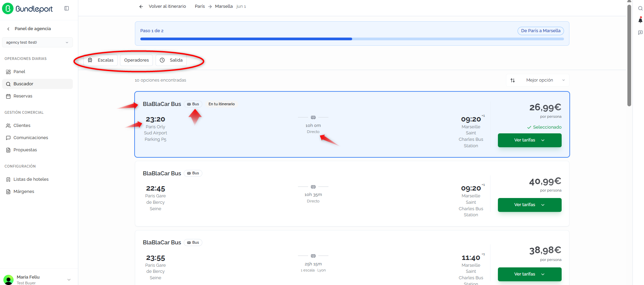Screen dimensions: 644x285
Task: Open the agency test (test) dropdown
Action: point(37,42)
